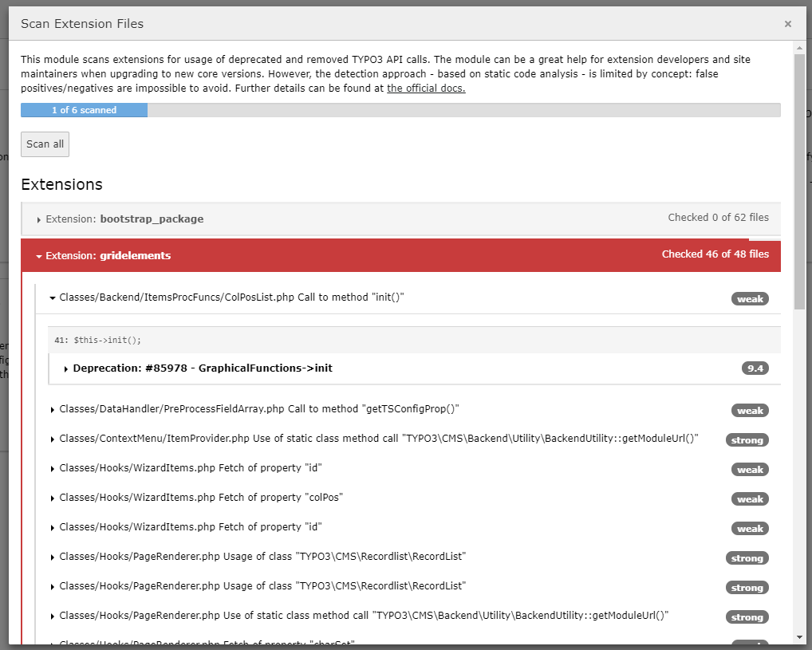Viewport: 812px width, 650px height.
Task: Click the dialog scrollbar thumb
Action: [x=799, y=181]
